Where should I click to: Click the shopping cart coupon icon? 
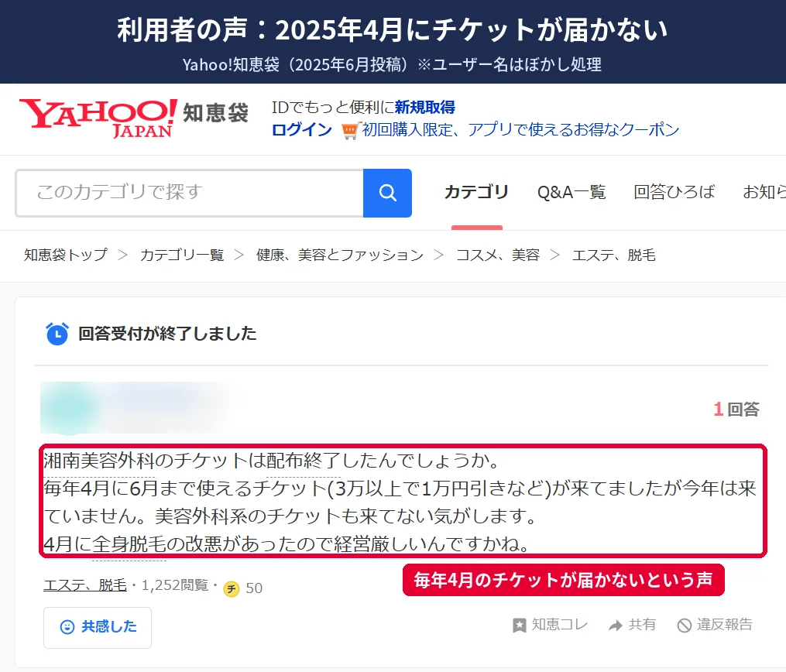(x=350, y=130)
